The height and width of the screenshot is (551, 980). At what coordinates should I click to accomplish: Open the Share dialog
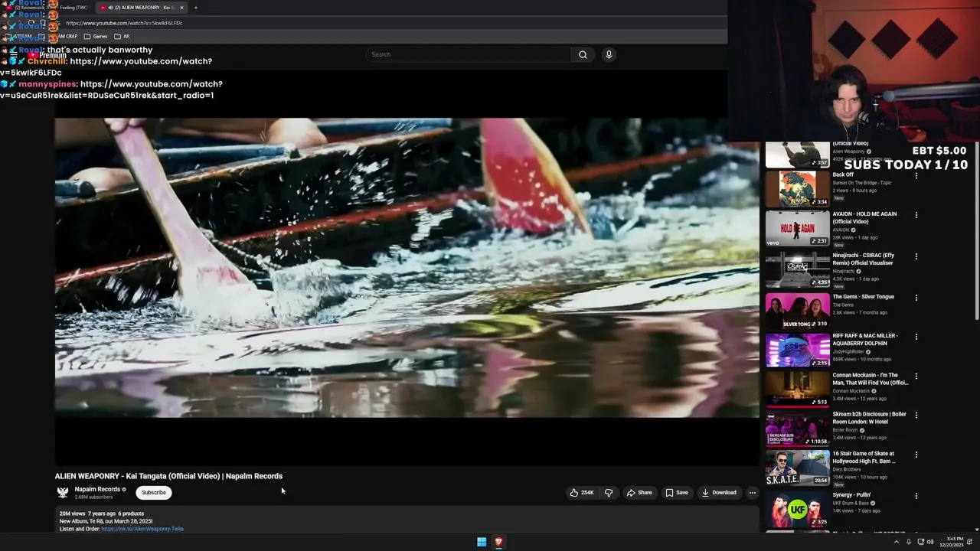tap(639, 493)
